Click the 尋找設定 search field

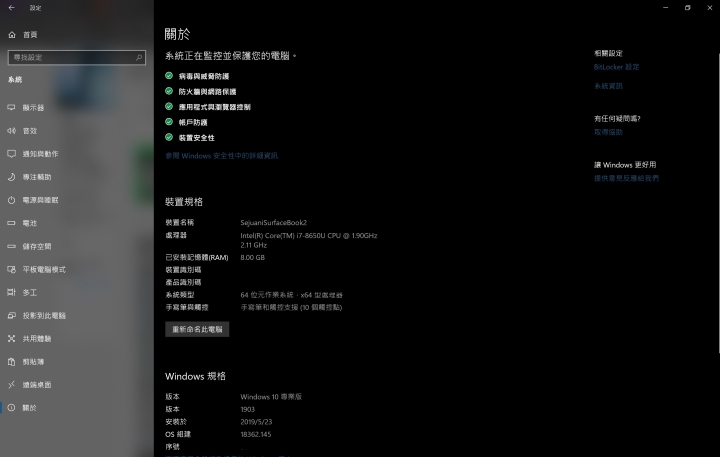pos(77,57)
